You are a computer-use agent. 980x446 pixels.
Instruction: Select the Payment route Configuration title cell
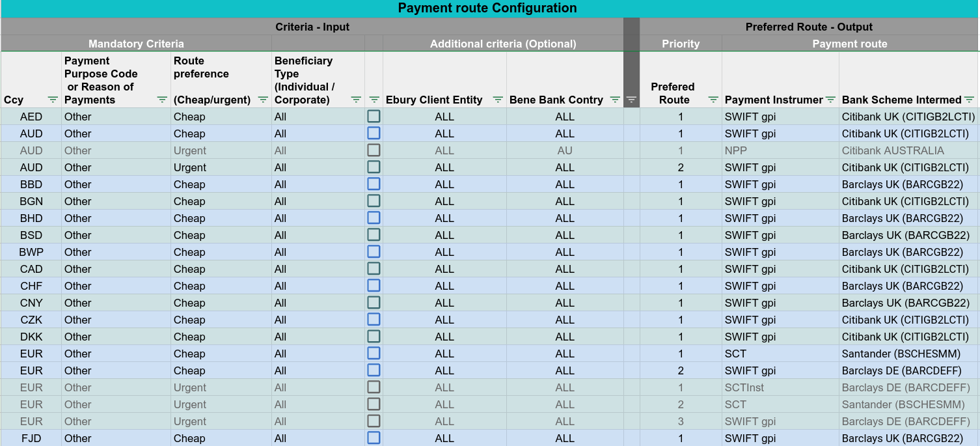click(x=487, y=8)
